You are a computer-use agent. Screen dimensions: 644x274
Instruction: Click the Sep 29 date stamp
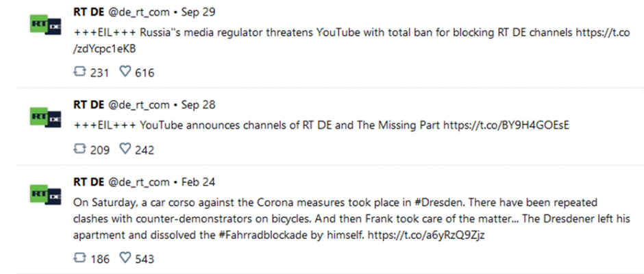coord(198,12)
